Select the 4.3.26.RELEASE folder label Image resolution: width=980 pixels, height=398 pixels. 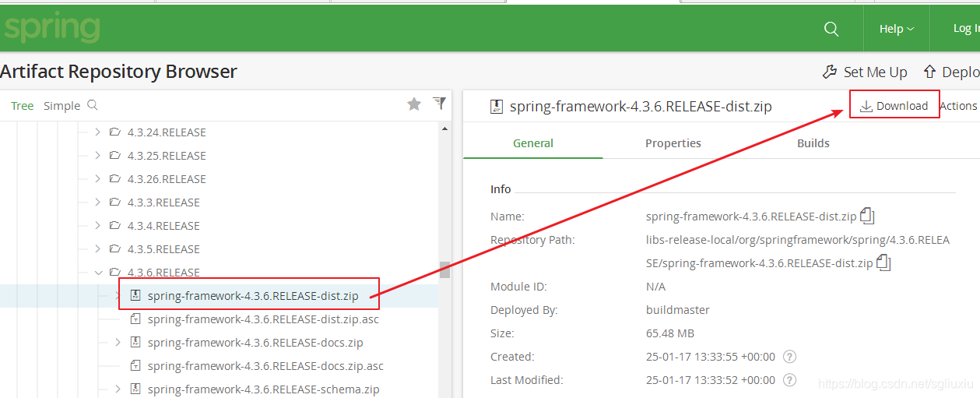(x=167, y=179)
